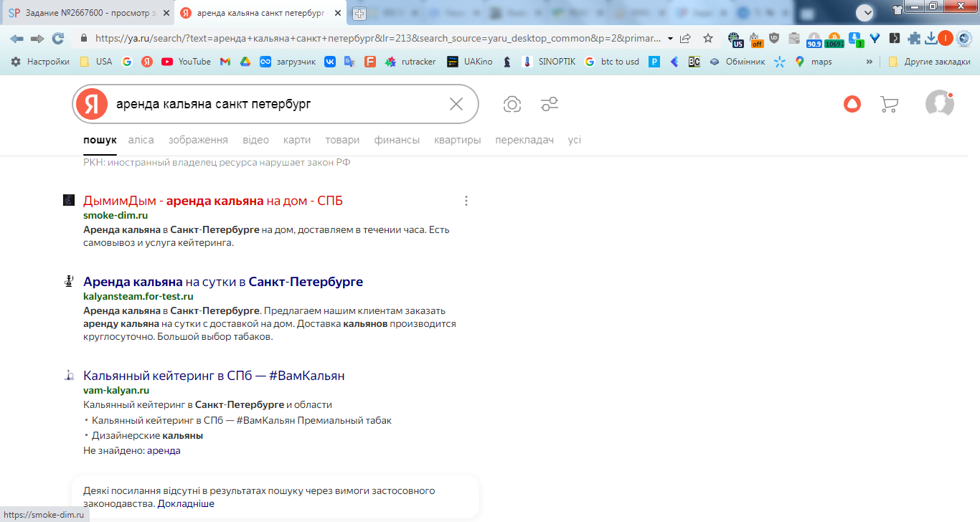Open the SINOPTIK weather bookmark
Viewport: 980px width, 522px height.
[549, 62]
